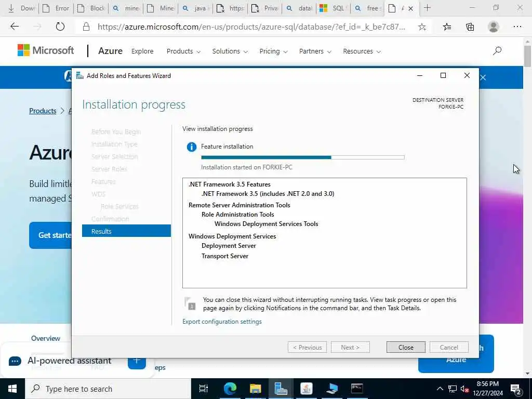Open the Java app taskbar icon
Image resolution: width=532 pixels, height=399 pixels.
point(306,389)
